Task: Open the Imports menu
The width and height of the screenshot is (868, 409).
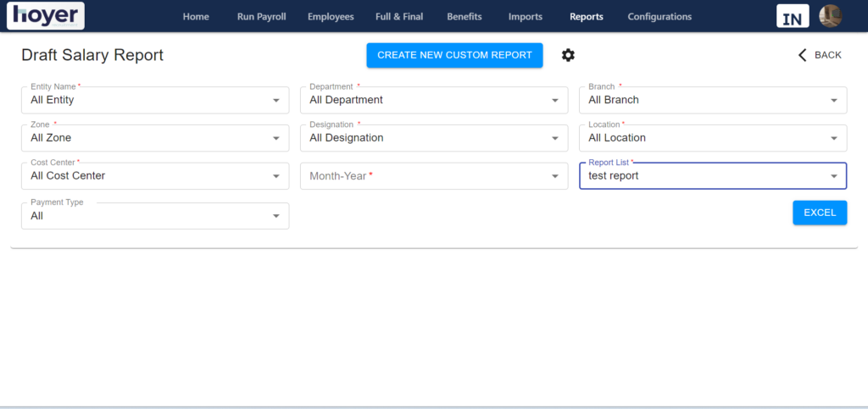Action: point(526,17)
